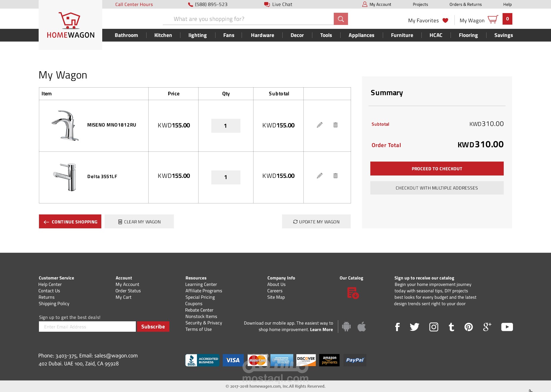Open the YouTube social icon
The image size is (551, 392).
[507, 327]
